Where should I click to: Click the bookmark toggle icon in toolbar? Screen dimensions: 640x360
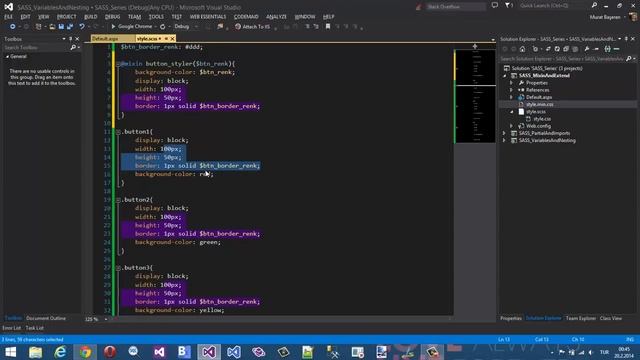pos(327,27)
